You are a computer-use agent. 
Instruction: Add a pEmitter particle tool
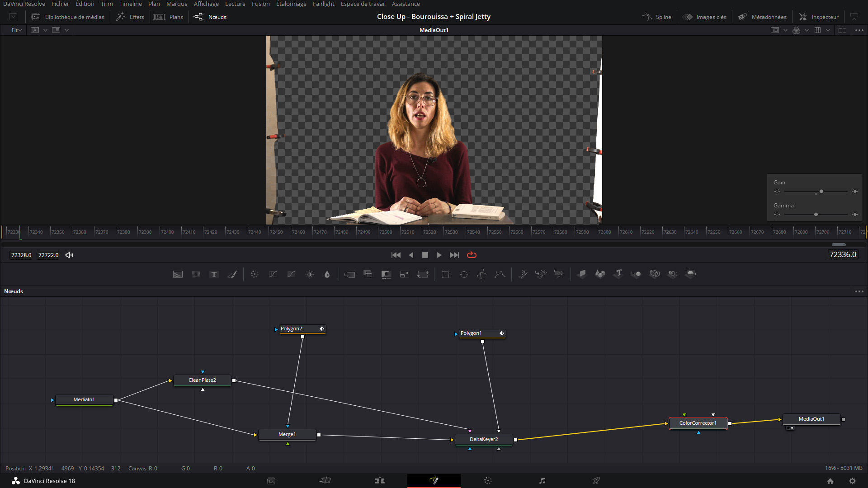click(523, 274)
